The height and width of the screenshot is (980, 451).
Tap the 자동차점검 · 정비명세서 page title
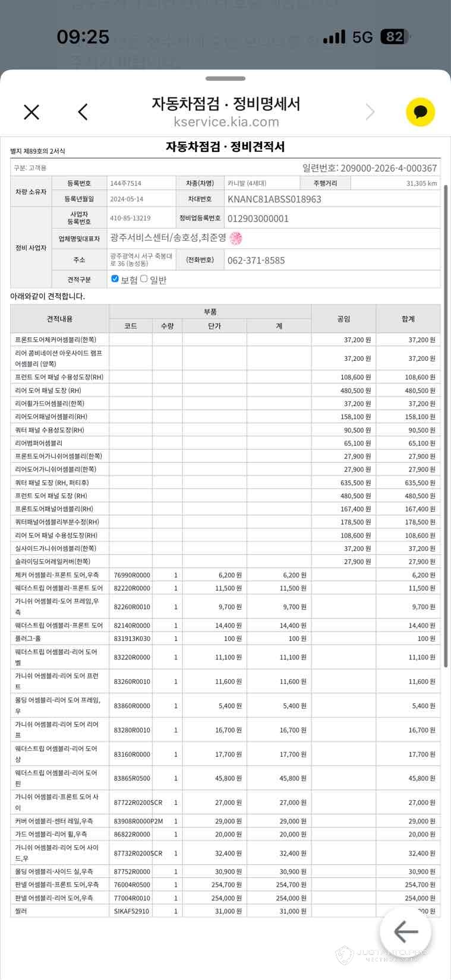tap(226, 104)
